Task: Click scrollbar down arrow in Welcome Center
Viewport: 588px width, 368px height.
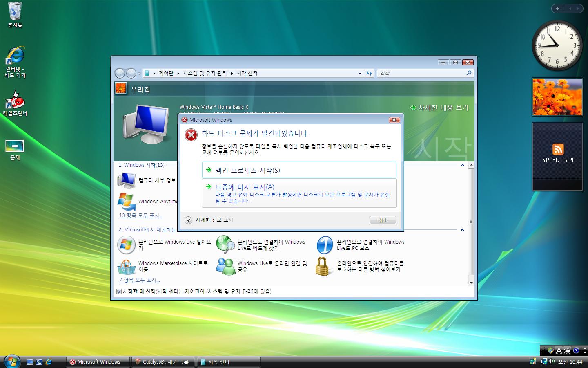Action: point(471,283)
